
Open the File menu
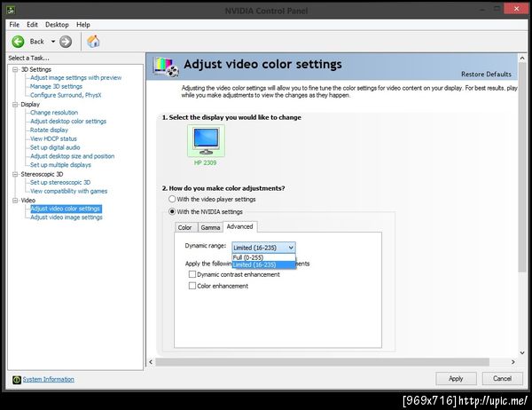click(14, 25)
